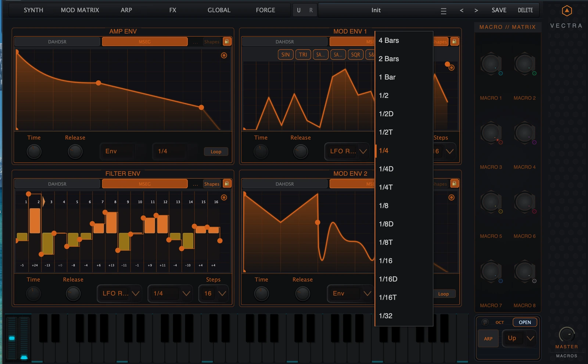The height and width of the screenshot is (364, 588).
Task: Open FILTER ENV Shapes button
Action: (x=212, y=184)
